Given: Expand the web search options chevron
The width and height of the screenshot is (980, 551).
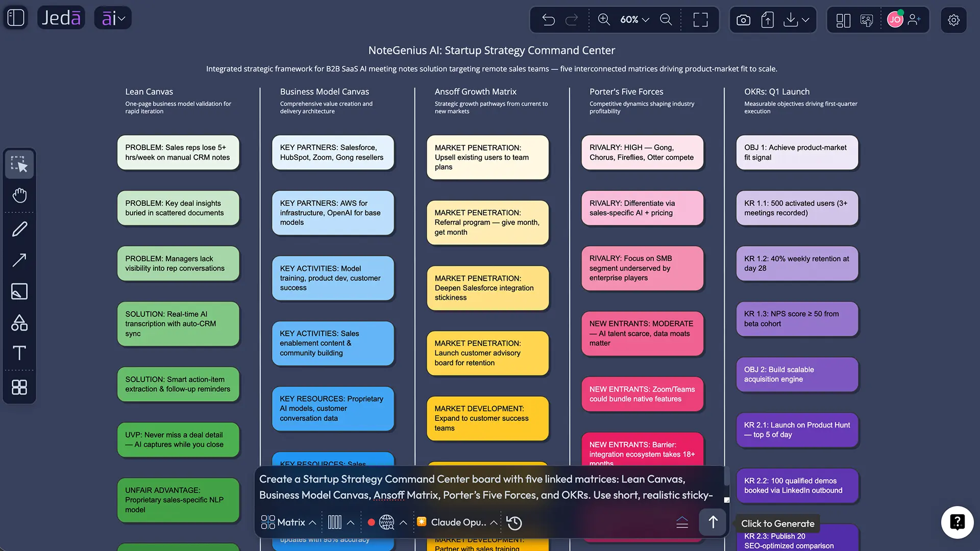Looking at the screenshot, I should pos(403,522).
